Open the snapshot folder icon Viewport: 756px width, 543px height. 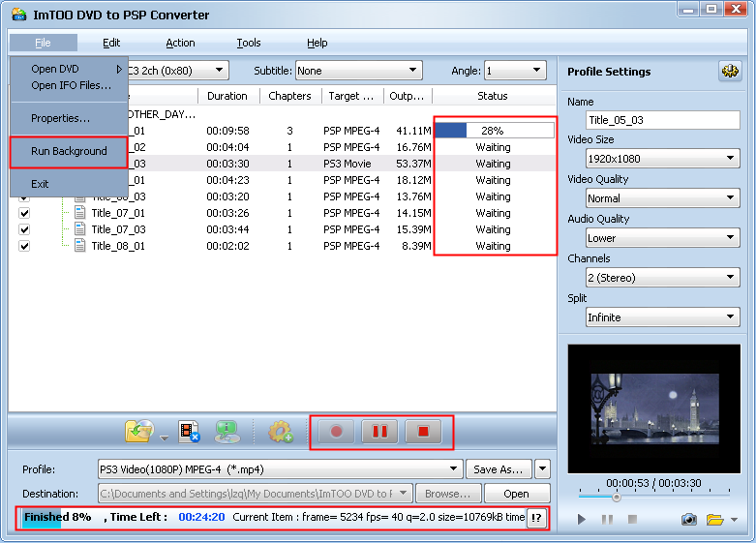pyautogui.click(x=715, y=520)
